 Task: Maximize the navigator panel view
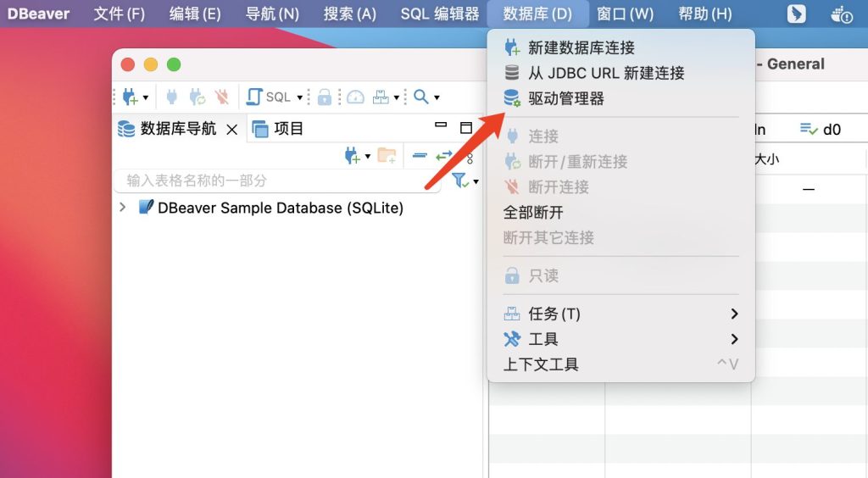466,128
